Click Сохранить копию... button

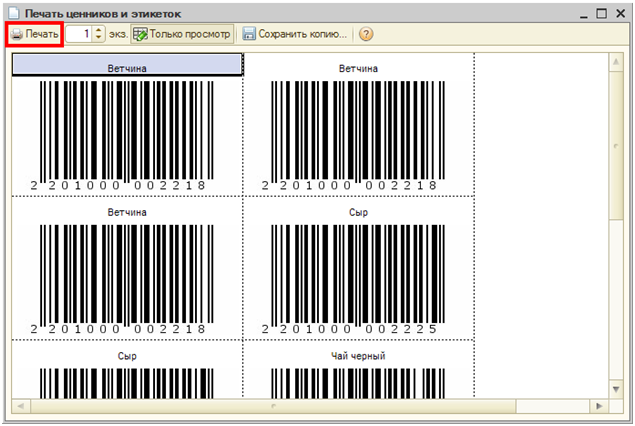click(x=295, y=34)
